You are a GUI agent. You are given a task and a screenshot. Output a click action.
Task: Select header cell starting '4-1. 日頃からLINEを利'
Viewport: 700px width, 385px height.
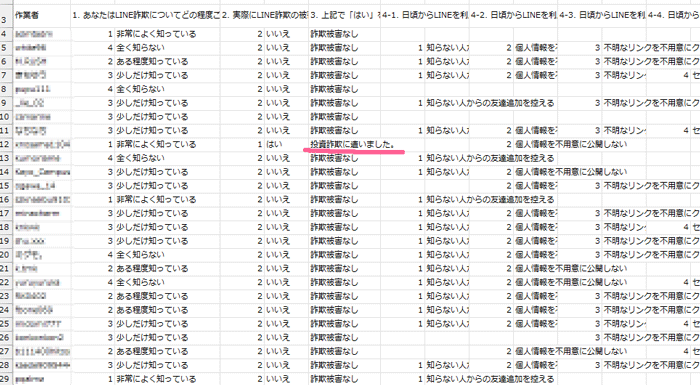pyautogui.click(x=425, y=16)
